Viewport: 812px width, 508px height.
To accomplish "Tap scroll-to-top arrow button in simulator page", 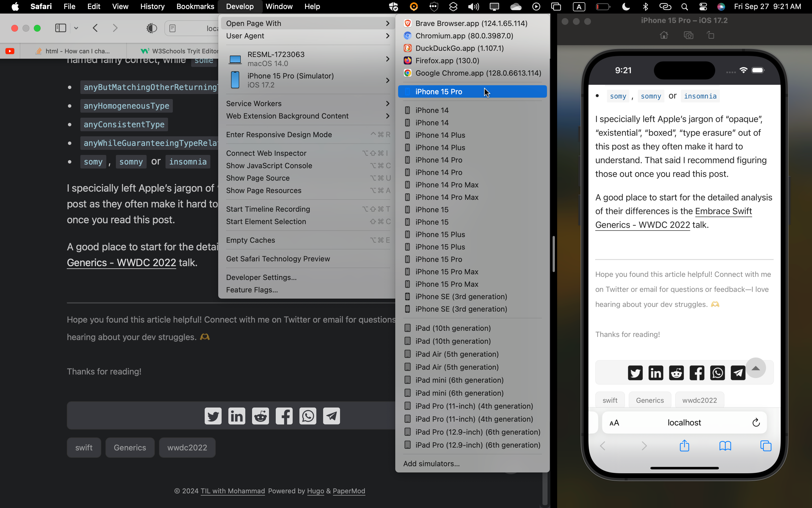I will (x=756, y=368).
